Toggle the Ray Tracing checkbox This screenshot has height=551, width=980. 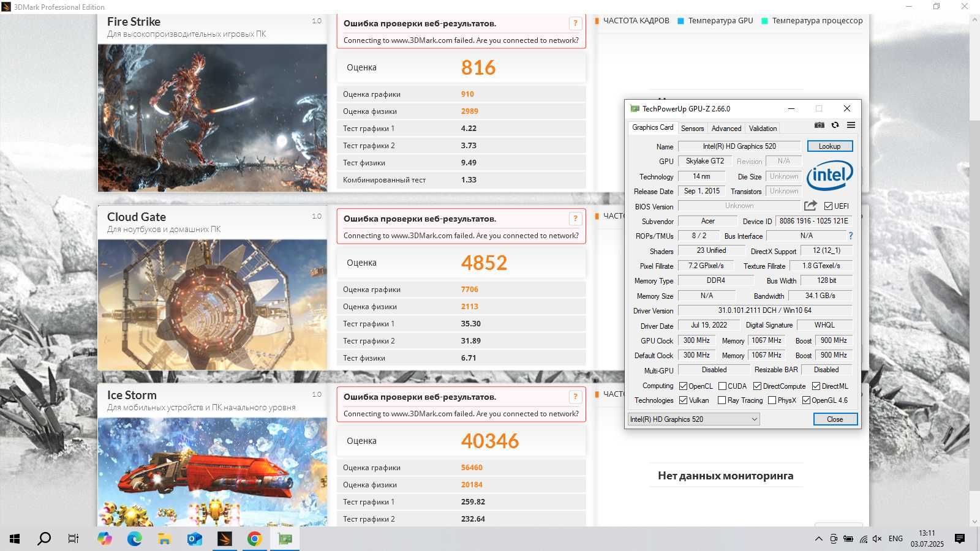point(722,400)
